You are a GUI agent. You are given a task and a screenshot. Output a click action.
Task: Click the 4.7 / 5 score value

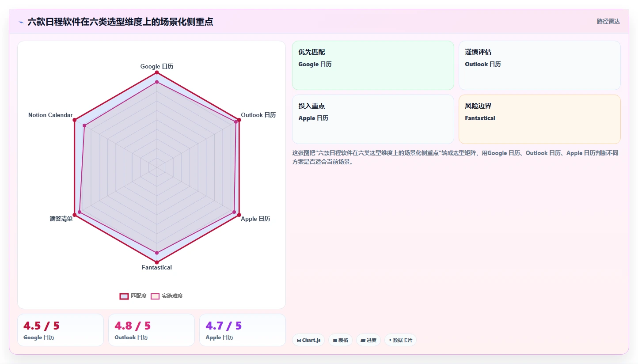(224, 326)
